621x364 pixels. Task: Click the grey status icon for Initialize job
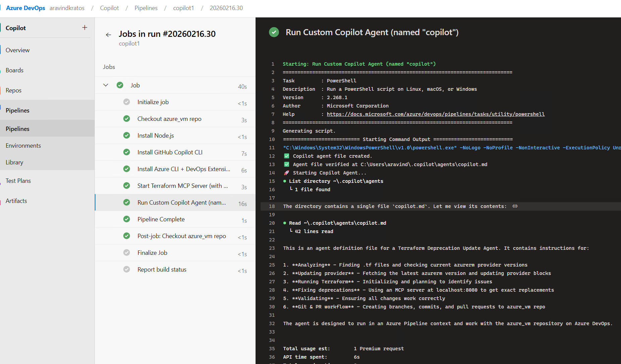click(x=127, y=102)
